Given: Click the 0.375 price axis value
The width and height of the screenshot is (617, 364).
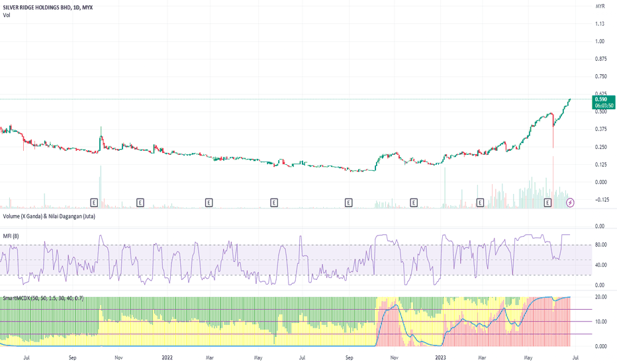Looking at the screenshot, I should [x=601, y=129].
